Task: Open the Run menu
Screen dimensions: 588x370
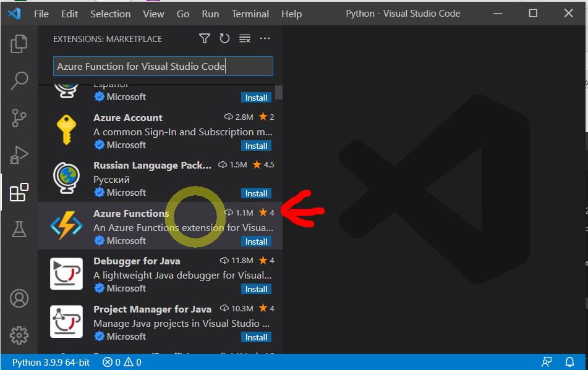Action: tap(210, 14)
